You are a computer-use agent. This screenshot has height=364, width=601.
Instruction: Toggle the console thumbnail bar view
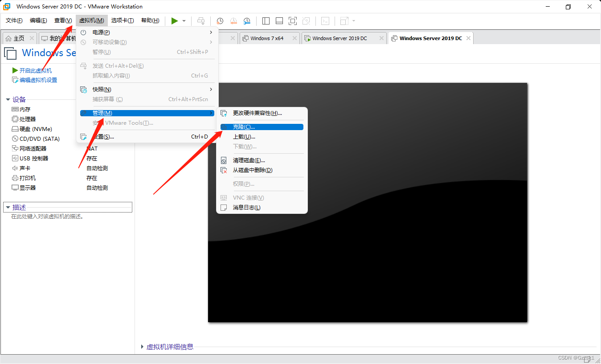click(279, 21)
